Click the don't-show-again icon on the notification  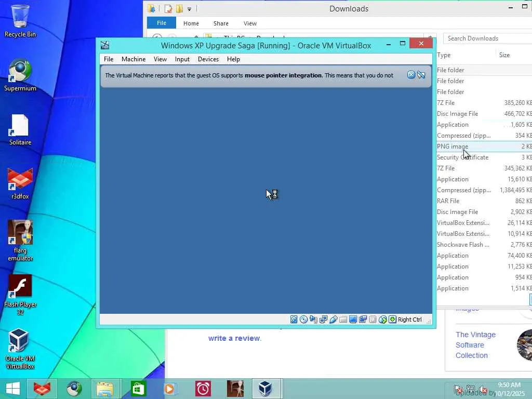(x=421, y=75)
